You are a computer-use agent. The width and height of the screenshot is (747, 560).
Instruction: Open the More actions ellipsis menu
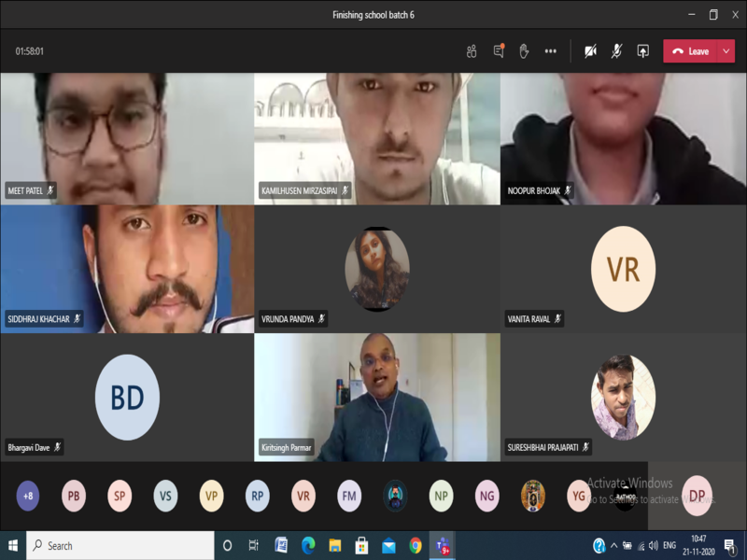[x=551, y=51]
